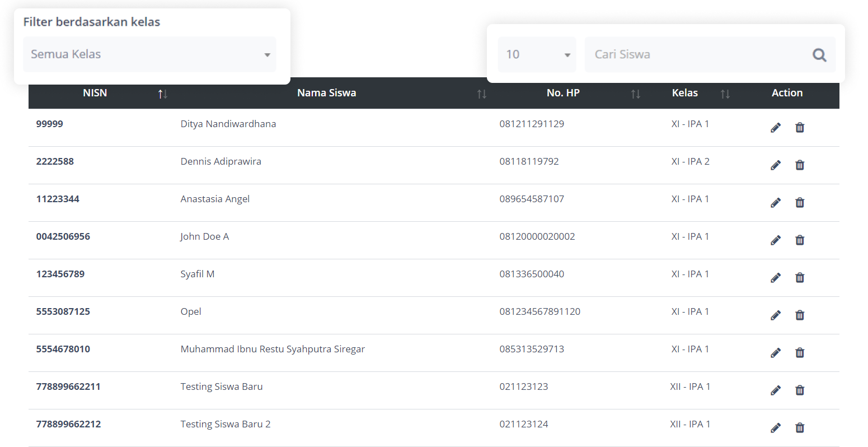Open the Semua Kelas filter dropdown
The image size is (868, 447).
coord(149,54)
